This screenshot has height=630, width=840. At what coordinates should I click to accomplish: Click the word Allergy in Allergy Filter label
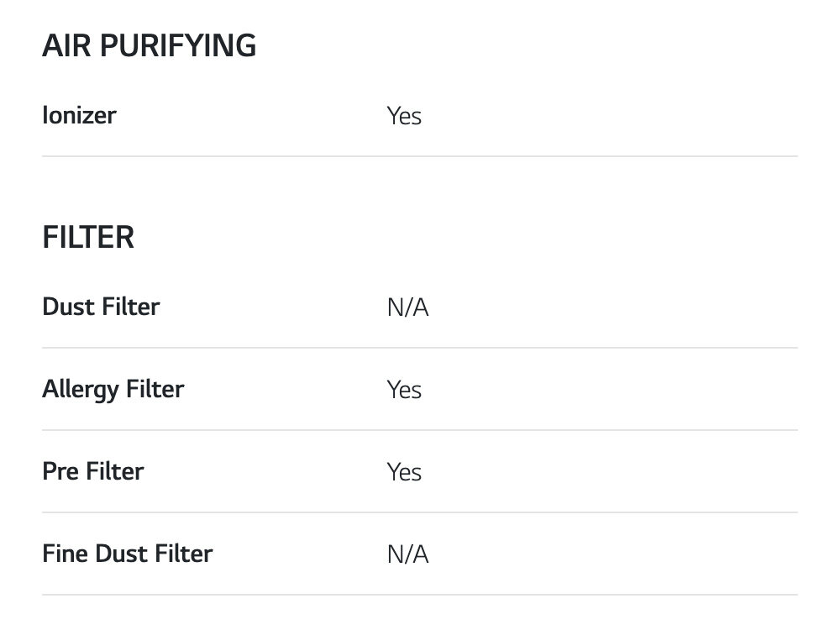pos(81,389)
